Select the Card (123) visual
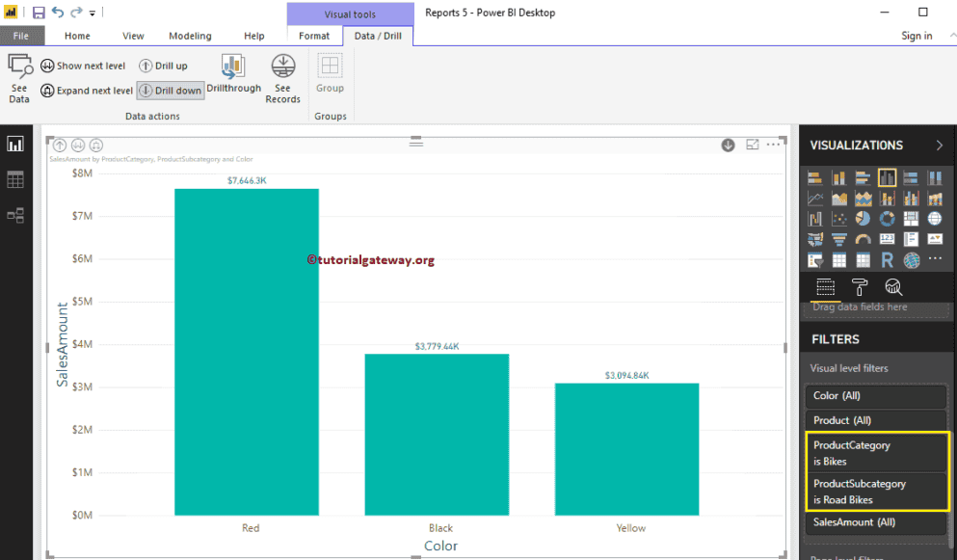The image size is (957, 560). tap(887, 239)
